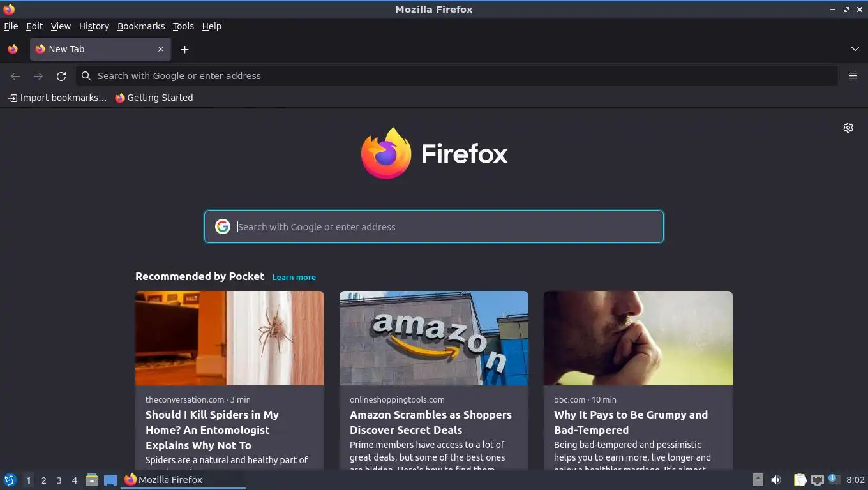Open the spider article thumbnail
Viewport: 868px width, 490px height.
[x=230, y=338]
